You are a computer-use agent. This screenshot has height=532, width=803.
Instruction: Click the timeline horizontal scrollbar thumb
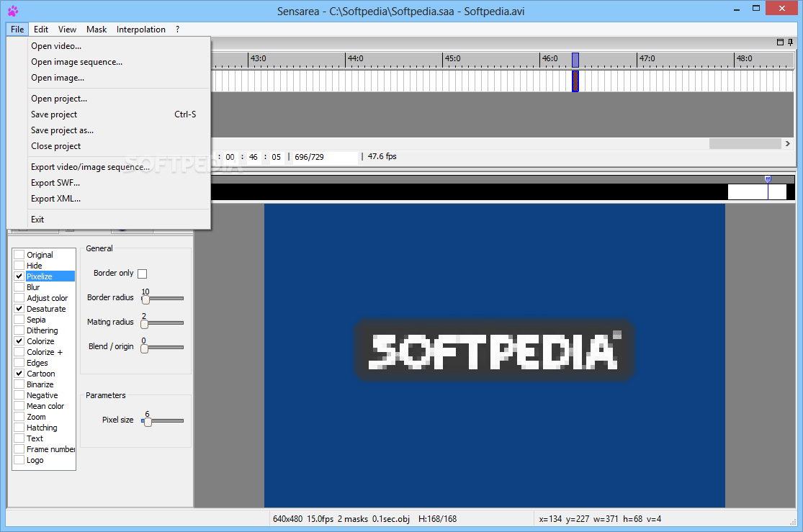point(745,144)
